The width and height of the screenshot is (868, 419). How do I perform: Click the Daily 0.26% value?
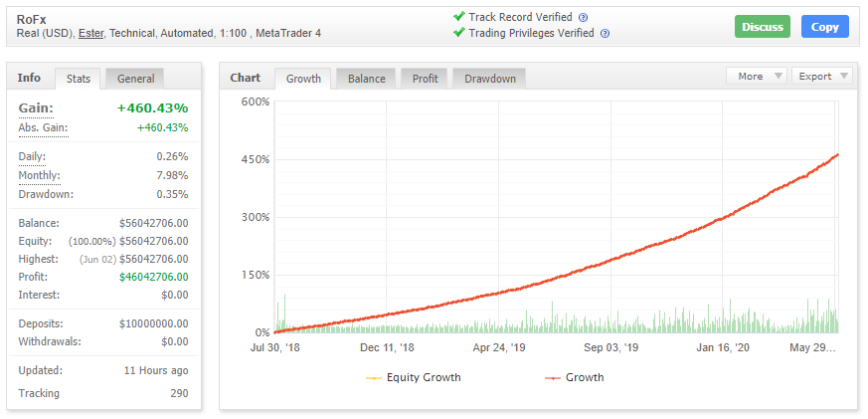(x=172, y=157)
